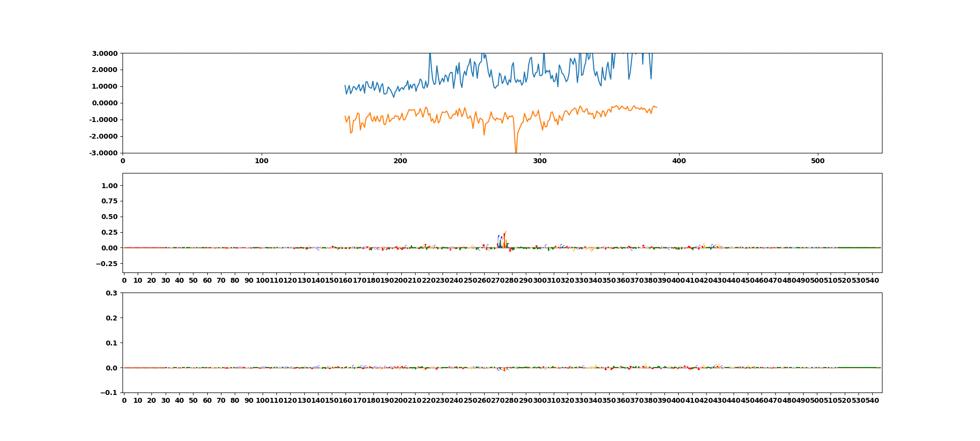Click the orange line's sharp downward dip

coord(515,148)
